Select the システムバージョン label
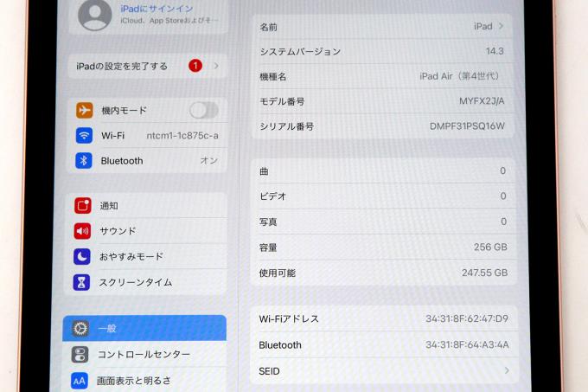The image size is (588, 392). coord(300,52)
